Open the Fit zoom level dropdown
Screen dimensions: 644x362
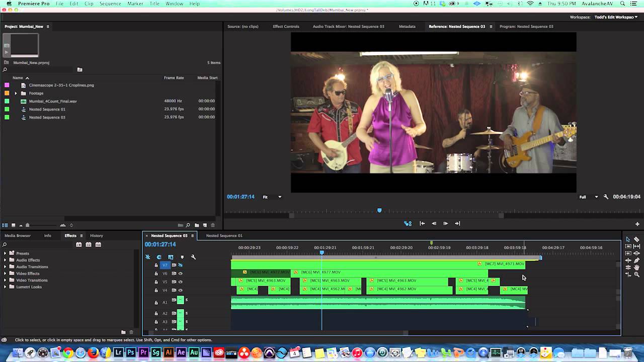(x=272, y=197)
